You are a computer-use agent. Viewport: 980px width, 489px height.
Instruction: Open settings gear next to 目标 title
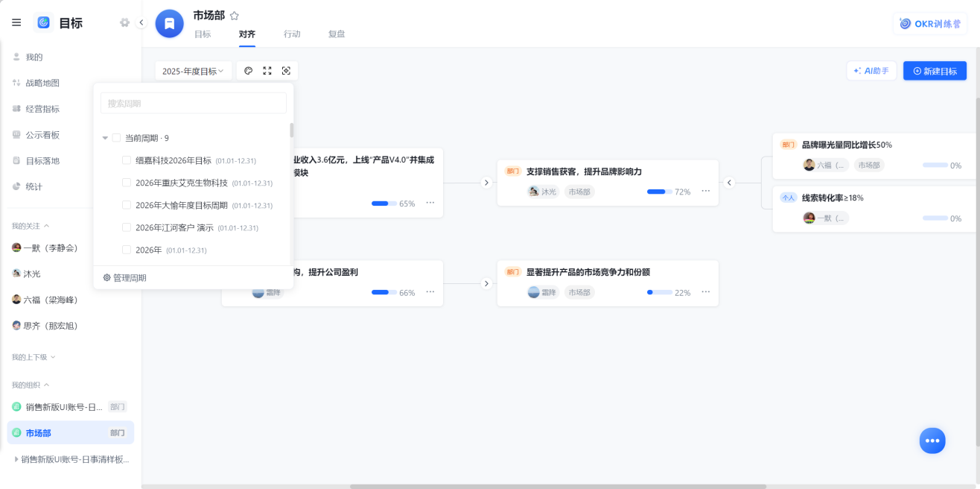tap(124, 22)
